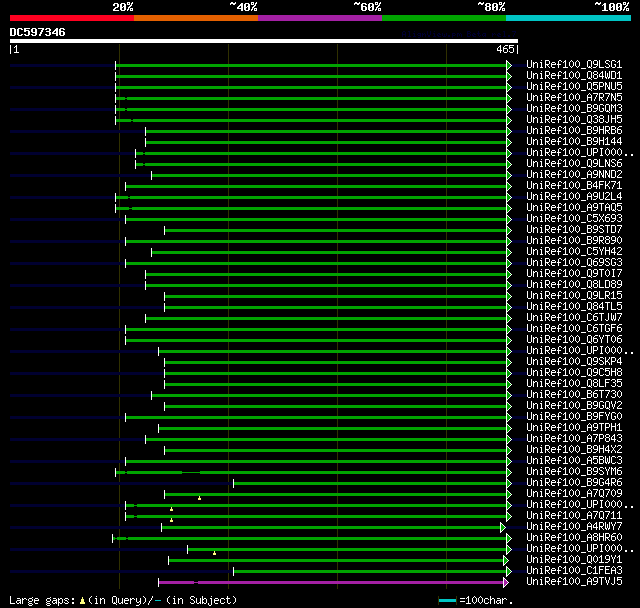Select the UniRef100_Q5PNU5 label
This screenshot has height=608, width=640.
point(574,87)
